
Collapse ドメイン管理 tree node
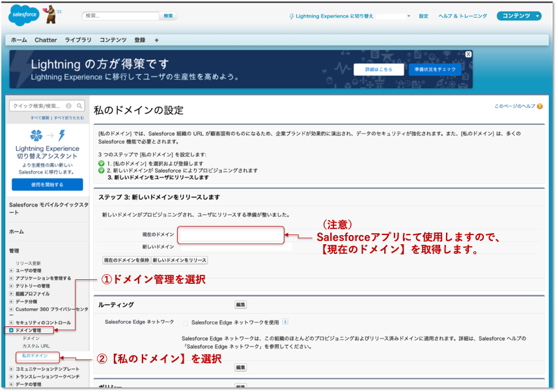(11, 330)
